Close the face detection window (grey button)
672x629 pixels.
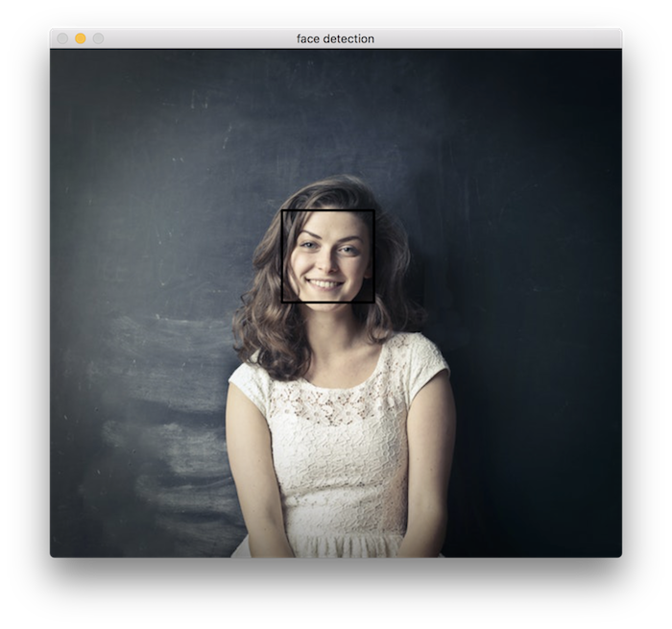point(62,38)
